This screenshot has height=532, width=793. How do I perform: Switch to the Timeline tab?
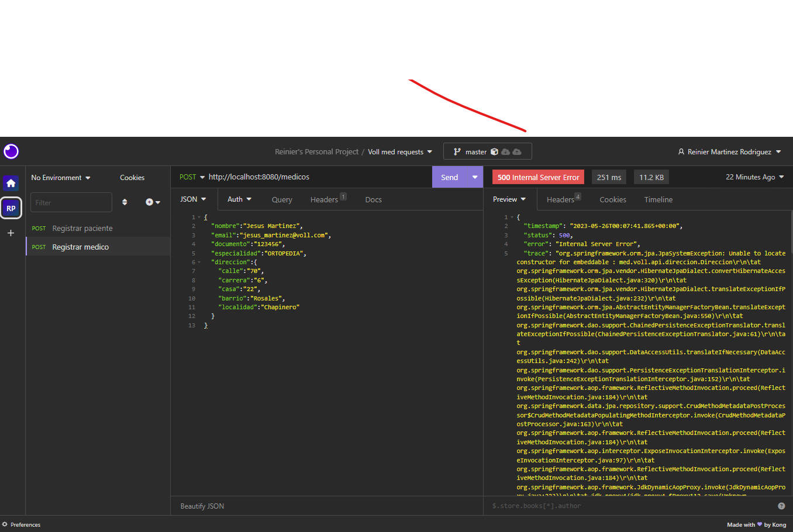[x=658, y=199]
